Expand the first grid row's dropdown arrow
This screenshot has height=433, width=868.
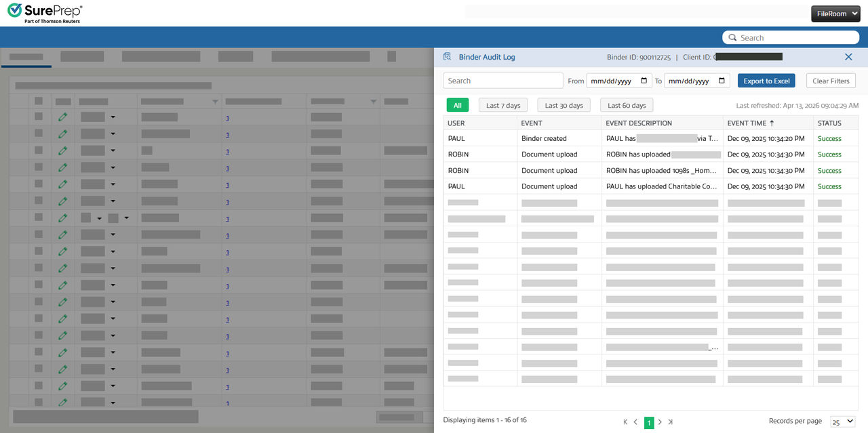click(113, 117)
